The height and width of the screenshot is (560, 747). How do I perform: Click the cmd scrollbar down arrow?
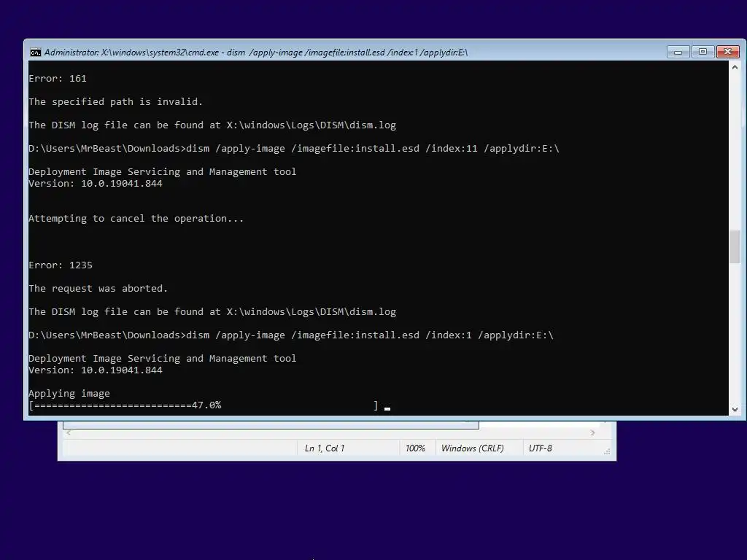point(735,410)
